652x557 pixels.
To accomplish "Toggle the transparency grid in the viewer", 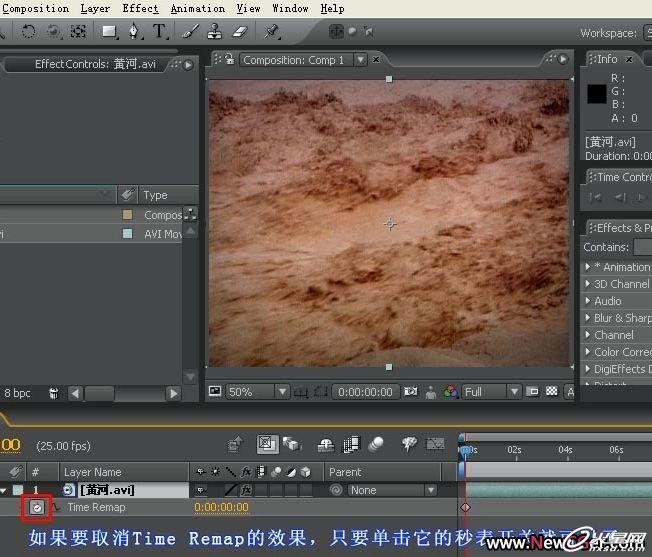I will pyautogui.click(x=551, y=392).
